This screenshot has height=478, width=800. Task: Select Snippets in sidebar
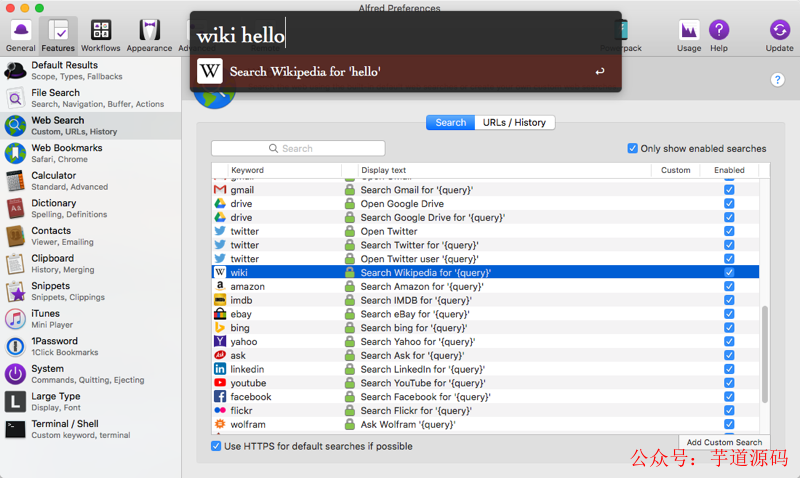(x=91, y=291)
